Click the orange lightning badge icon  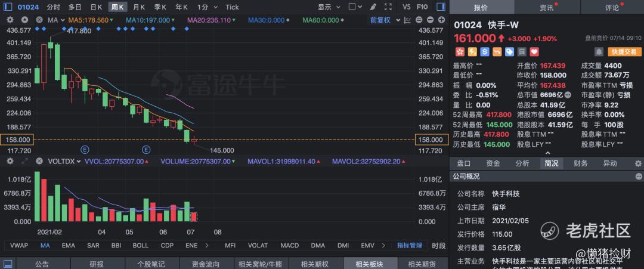[472, 52]
